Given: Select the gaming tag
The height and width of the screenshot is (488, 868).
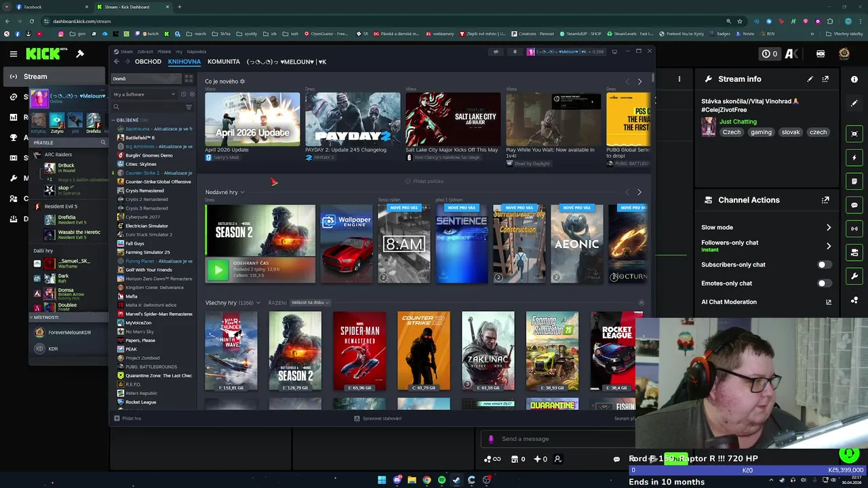Looking at the screenshot, I should [761, 132].
